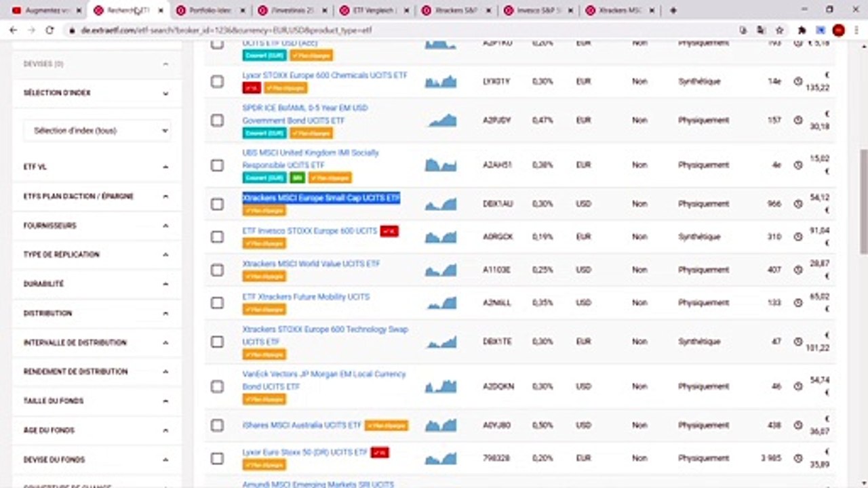
Task: Switch to the Portfolio Idea tab
Action: [x=210, y=10]
